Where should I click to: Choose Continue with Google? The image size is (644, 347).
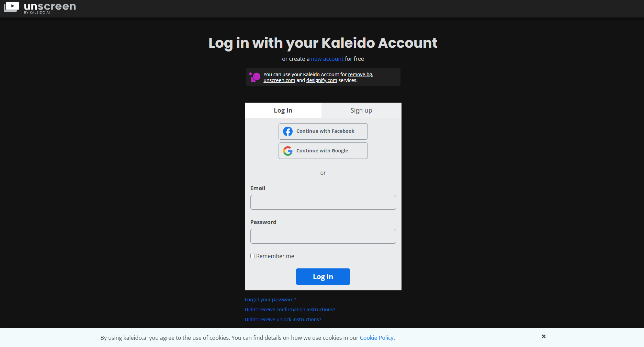323,151
